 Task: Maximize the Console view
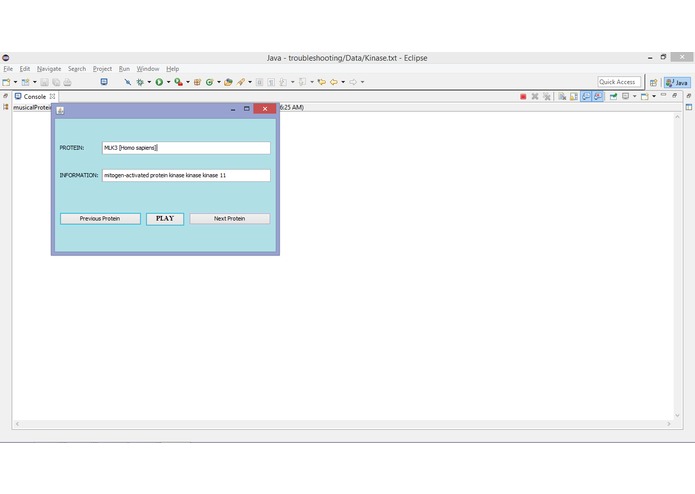point(675,95)
